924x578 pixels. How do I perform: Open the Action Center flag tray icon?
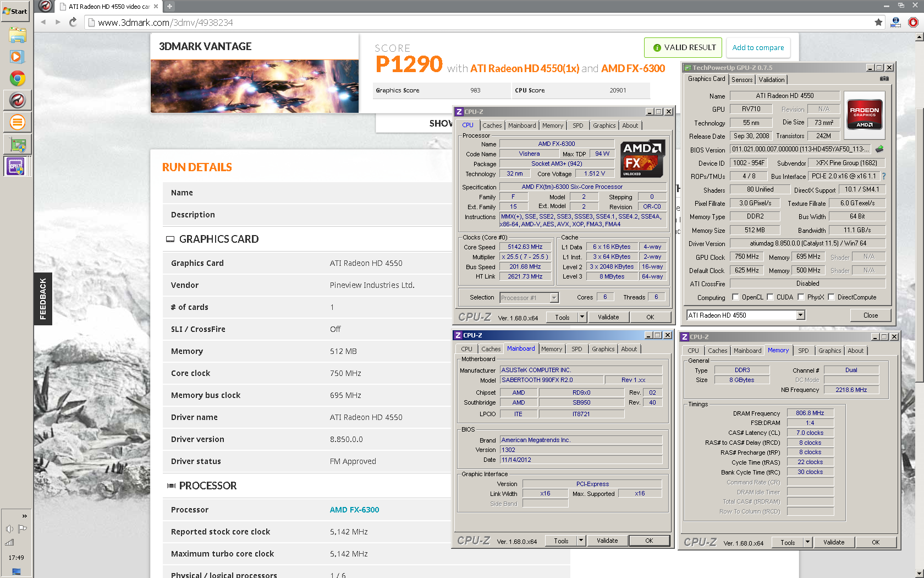(23, 529)
